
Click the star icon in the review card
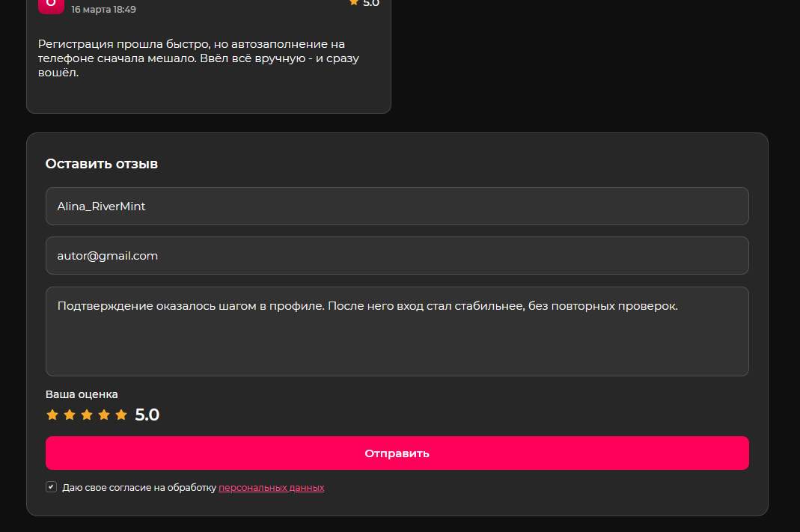pyautogui.click(x=354, y=3)
